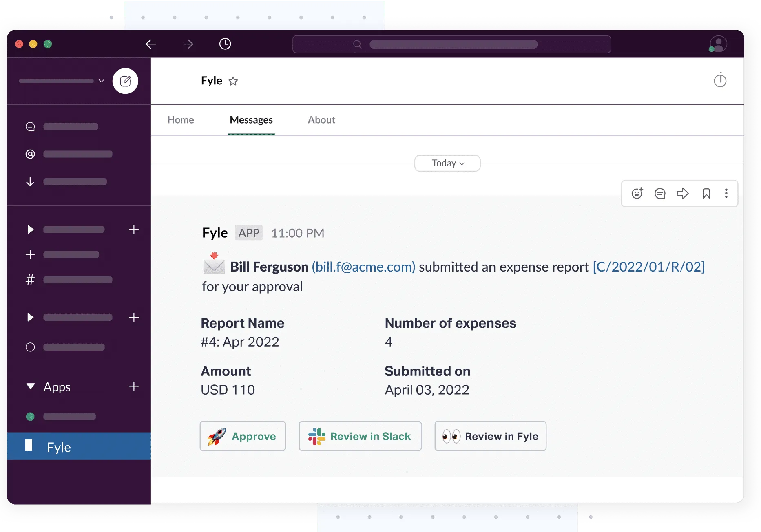
Task: Expand second collapsed sidebar section
Action: 30,318
